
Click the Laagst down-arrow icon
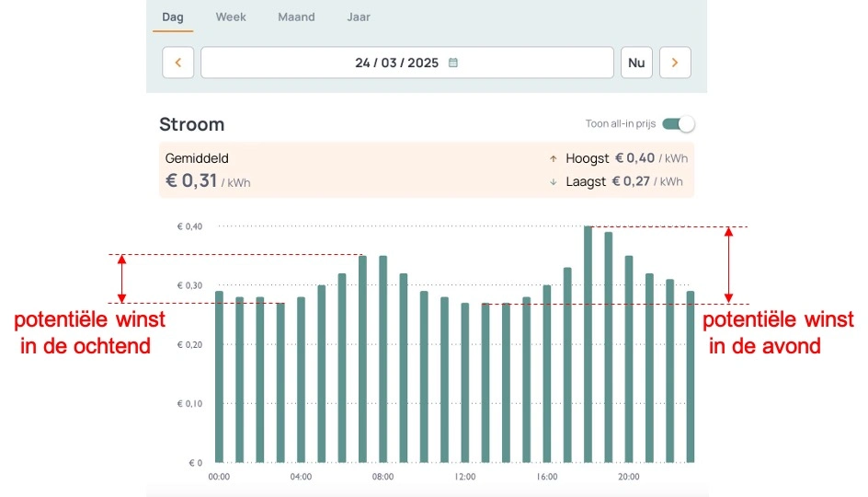click(x=554, y=182)
